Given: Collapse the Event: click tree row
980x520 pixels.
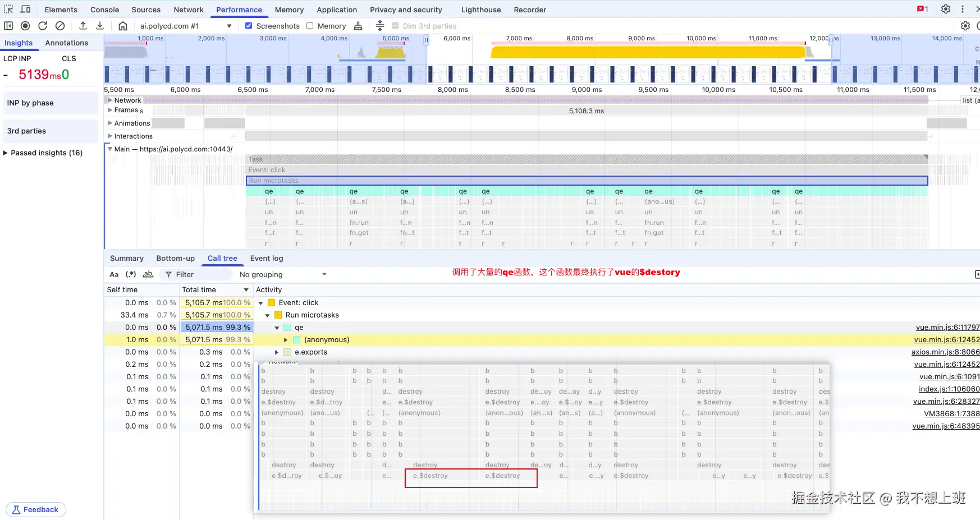Looking at the screenshot, I should [260, 303].
